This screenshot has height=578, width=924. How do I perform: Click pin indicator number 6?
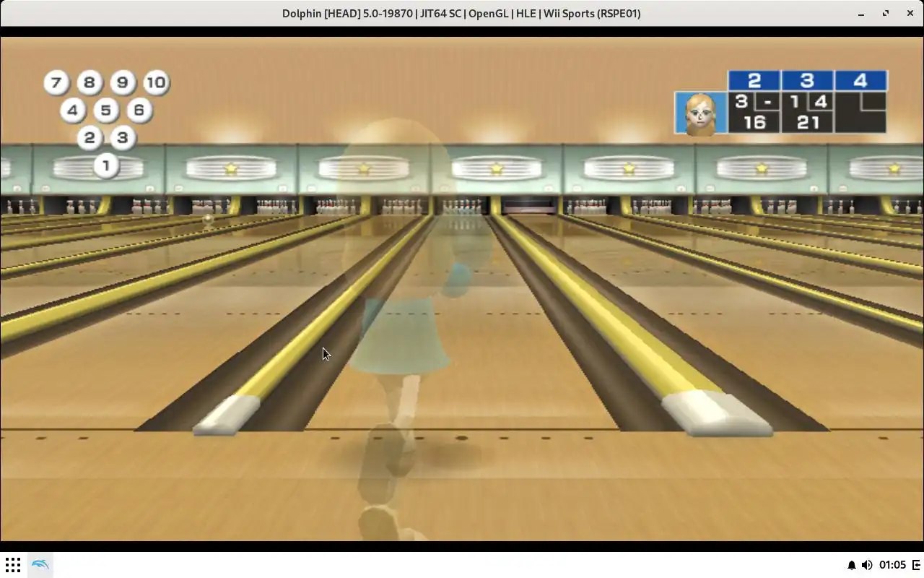(x=139, y=111)
